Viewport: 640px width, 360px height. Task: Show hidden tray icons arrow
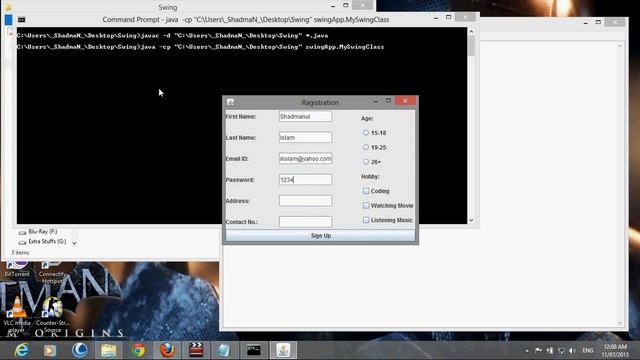click(x=527, y=351)
